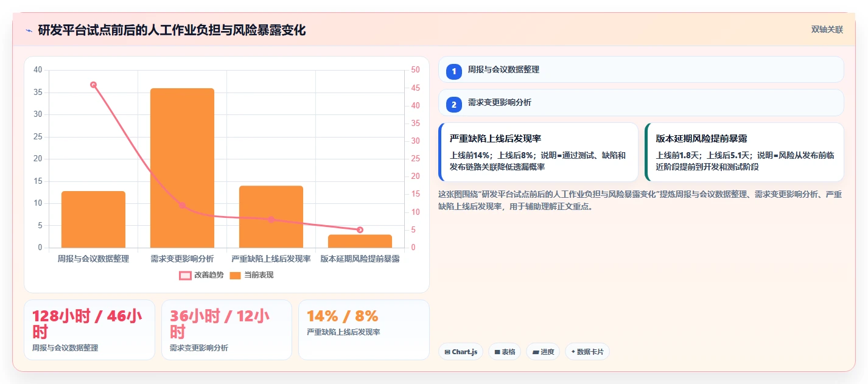Image resolution: width=868 pixels, height=384 pixels.
Task: Select the 严重缺陷上线后发现率 info card title
Action: pos(495,139)
